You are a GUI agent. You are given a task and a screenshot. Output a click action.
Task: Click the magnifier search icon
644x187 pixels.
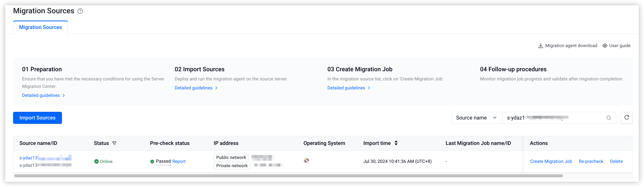tap(609, 118)
